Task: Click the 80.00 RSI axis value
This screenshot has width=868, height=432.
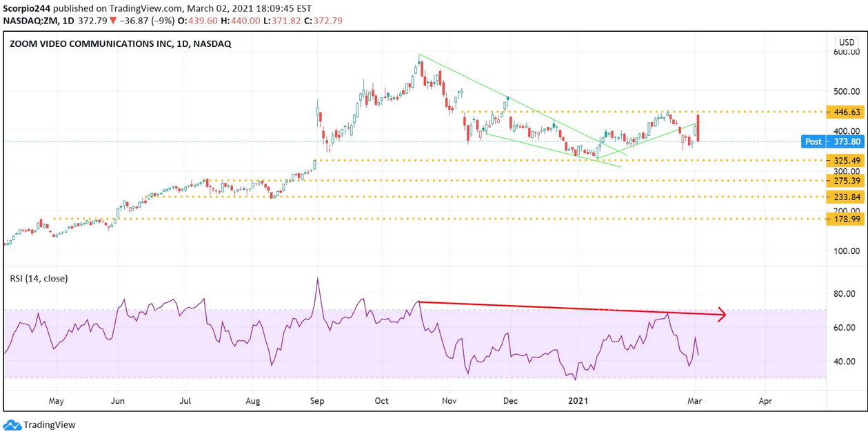Action: pyautogui.click(x=845, y=293)
